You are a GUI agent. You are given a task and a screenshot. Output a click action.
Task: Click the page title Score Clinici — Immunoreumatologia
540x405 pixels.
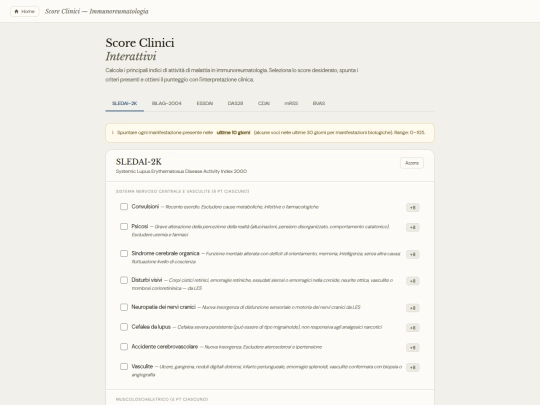[97, 11]
